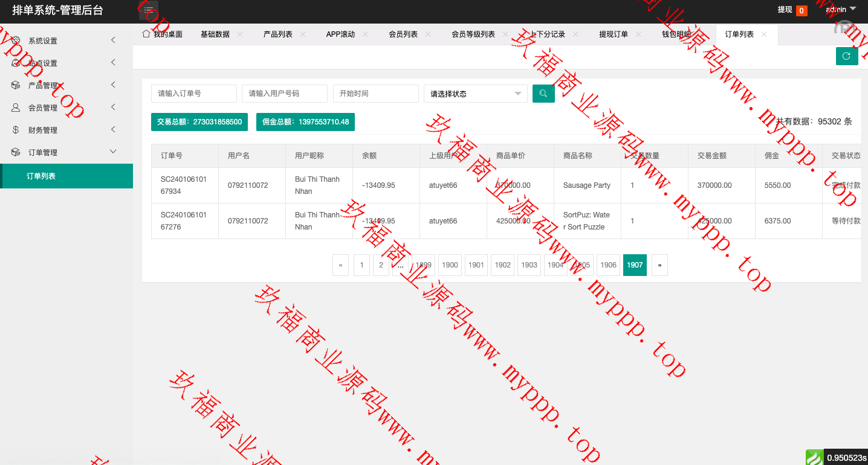868x465 pixels.
Task: Collapse the 订单管理 sidebar menu
Action: point(66,152)
